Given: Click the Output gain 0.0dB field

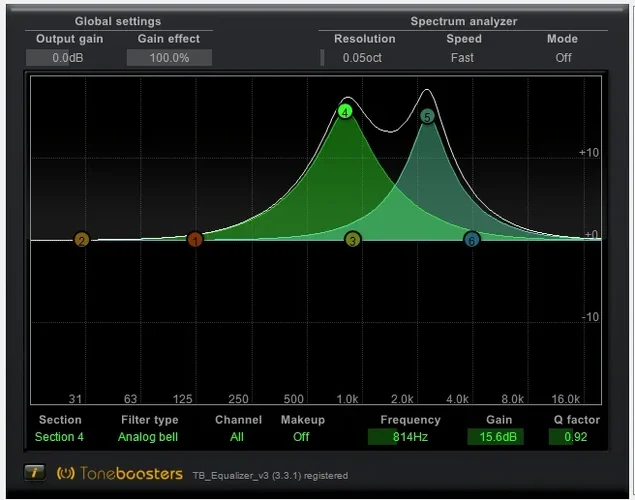Looking at the screenshot, I should (x=68, y=58).
